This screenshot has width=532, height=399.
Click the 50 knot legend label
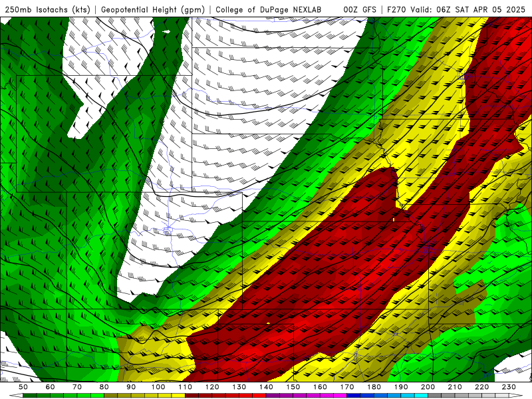[x=23, y=387]
